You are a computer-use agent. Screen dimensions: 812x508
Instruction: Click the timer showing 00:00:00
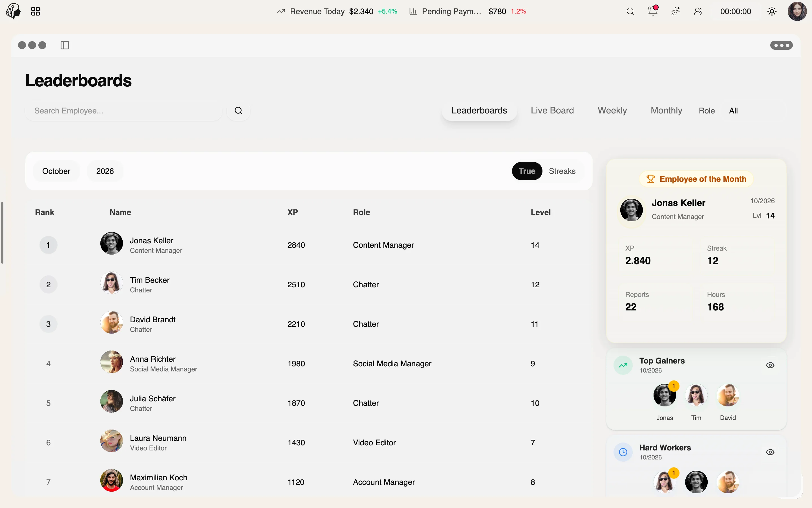coord(736,11)
